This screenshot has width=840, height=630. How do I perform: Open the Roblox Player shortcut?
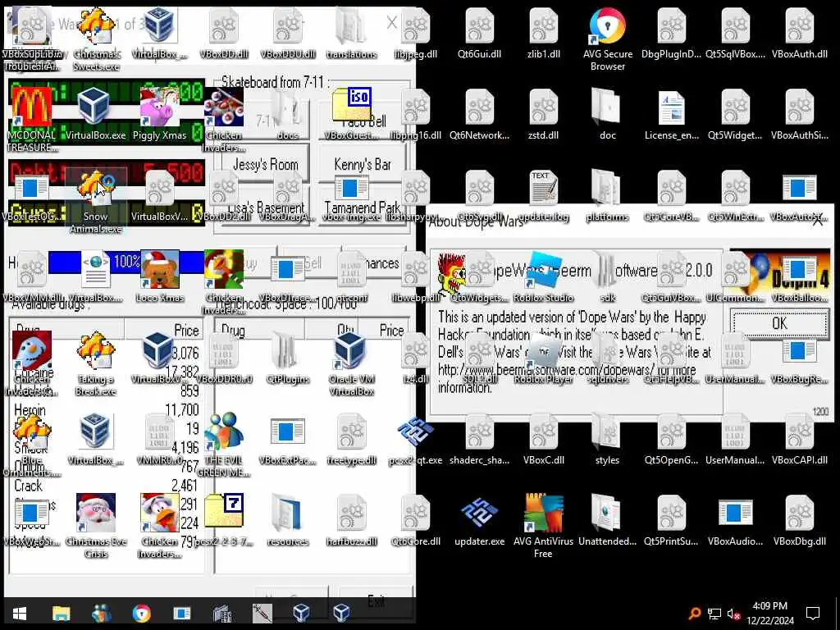click(x=543, y=358)
